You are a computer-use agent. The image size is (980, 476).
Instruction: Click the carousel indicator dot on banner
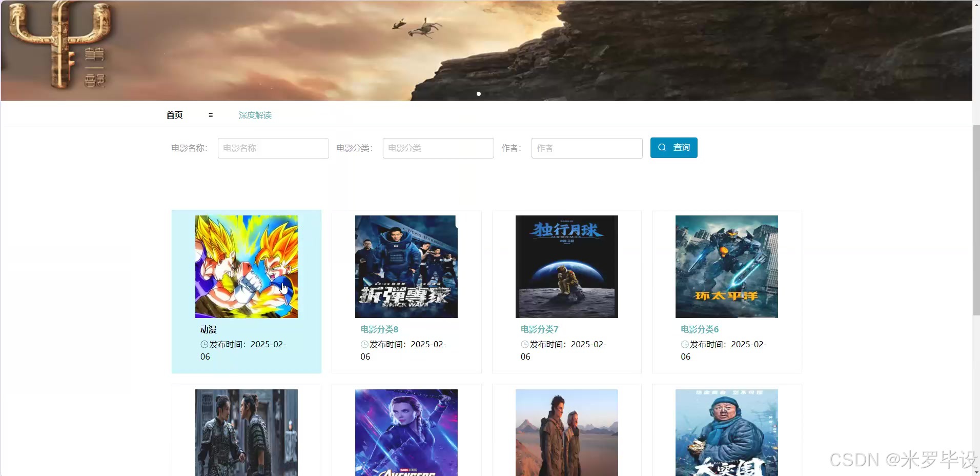click(479, 94)
